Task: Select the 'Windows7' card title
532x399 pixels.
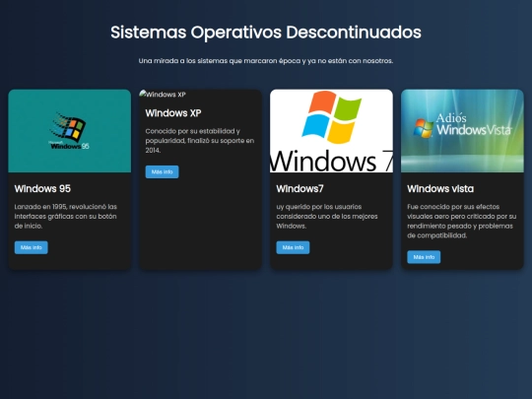Action: (299, 188)
